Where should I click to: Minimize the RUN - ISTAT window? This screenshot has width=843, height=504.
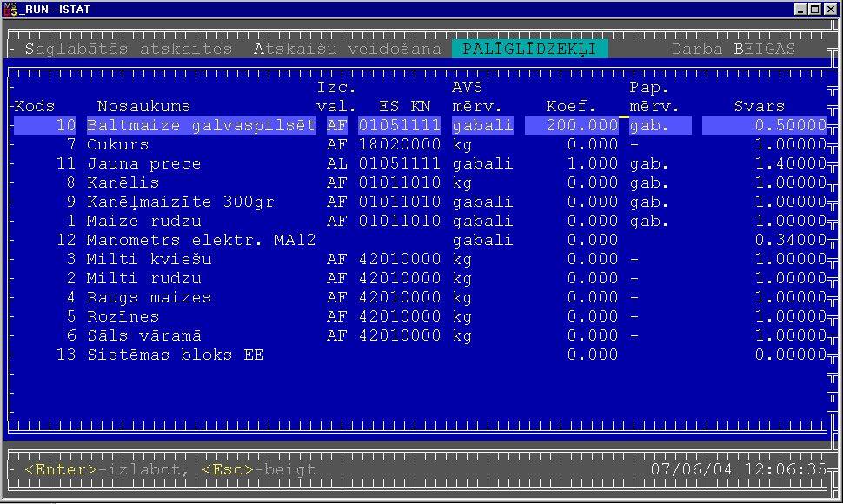tap(801, 10)
